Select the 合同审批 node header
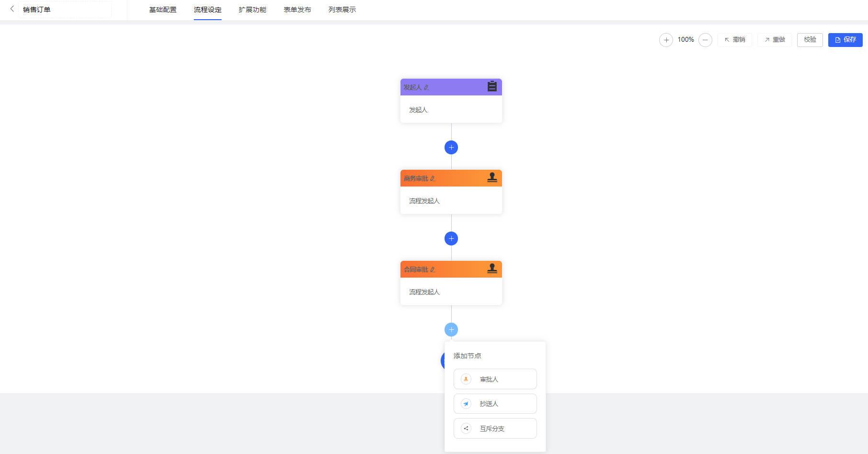 pyautogui.click(x=451, y=269)
